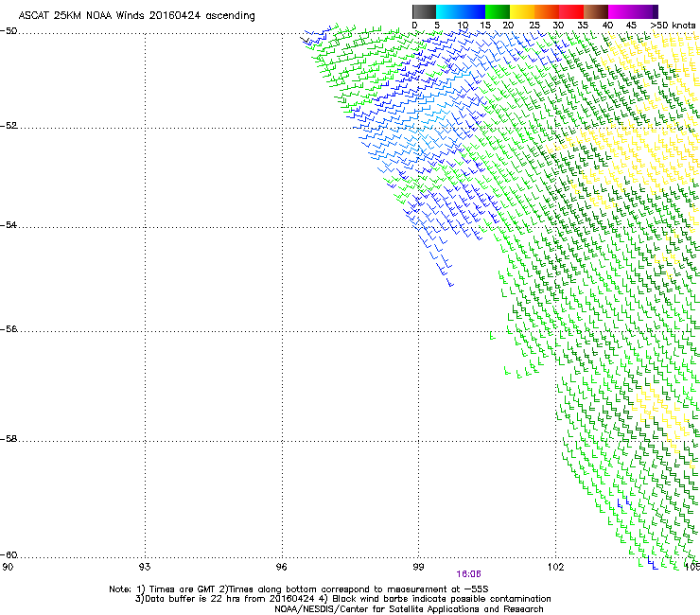700x615 pixels.
Task: Click the latitude label '-56'
Action: click(9, 329)
